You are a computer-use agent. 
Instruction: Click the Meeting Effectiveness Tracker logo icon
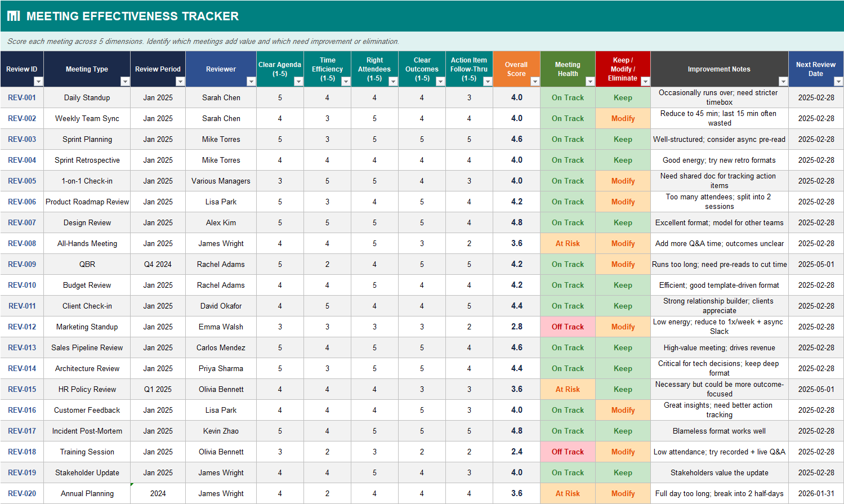tap(14, 16)
